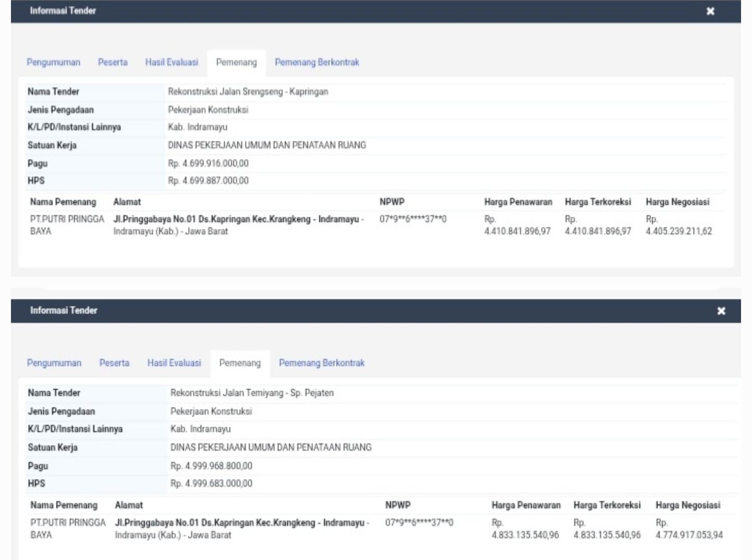
Task: Click Harga Negosiasi header in top table
Action: (x=677, y=202)
